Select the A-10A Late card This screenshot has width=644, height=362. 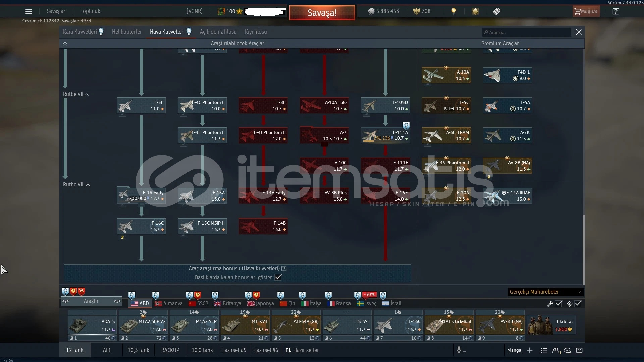pyautogui.click(x=324, y=105)
